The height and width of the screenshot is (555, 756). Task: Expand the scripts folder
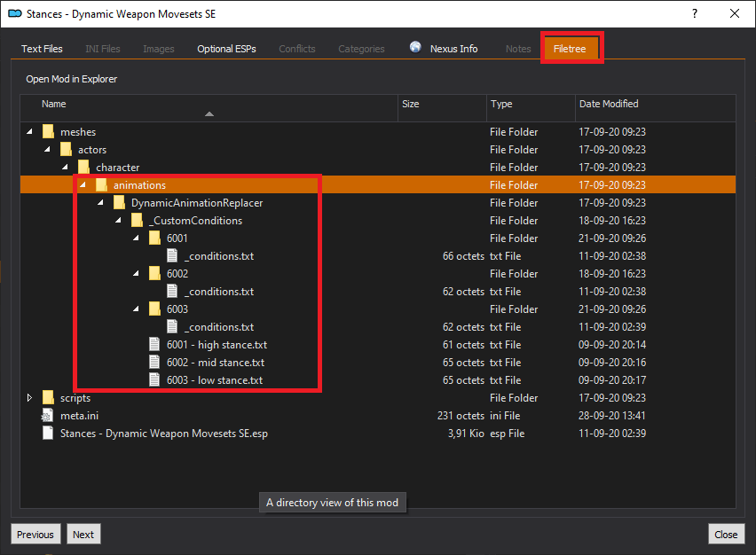29,397
